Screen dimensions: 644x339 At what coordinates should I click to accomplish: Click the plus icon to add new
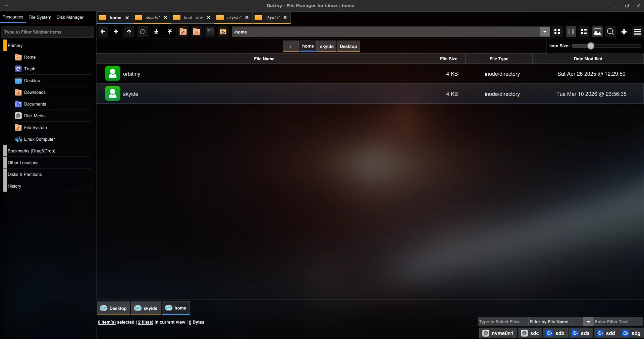point(624,32)
